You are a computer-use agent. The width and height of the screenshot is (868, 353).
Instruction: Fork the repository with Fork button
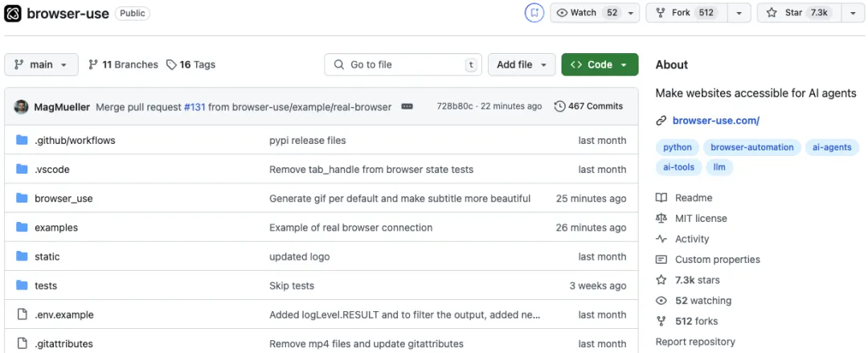coord(686,13)
